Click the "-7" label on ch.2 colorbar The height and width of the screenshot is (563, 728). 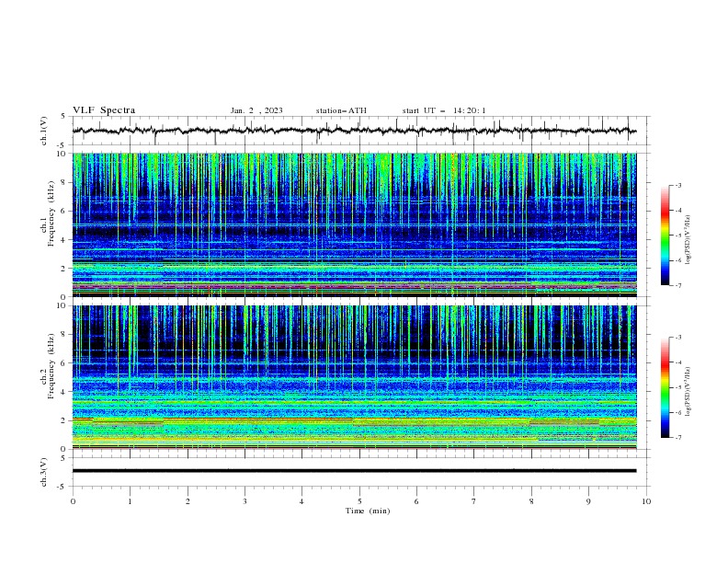point(678,438)
